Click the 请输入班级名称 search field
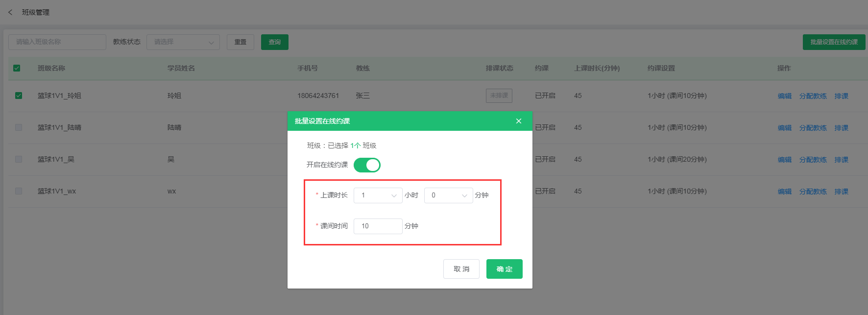 click(x=57, y=42)
